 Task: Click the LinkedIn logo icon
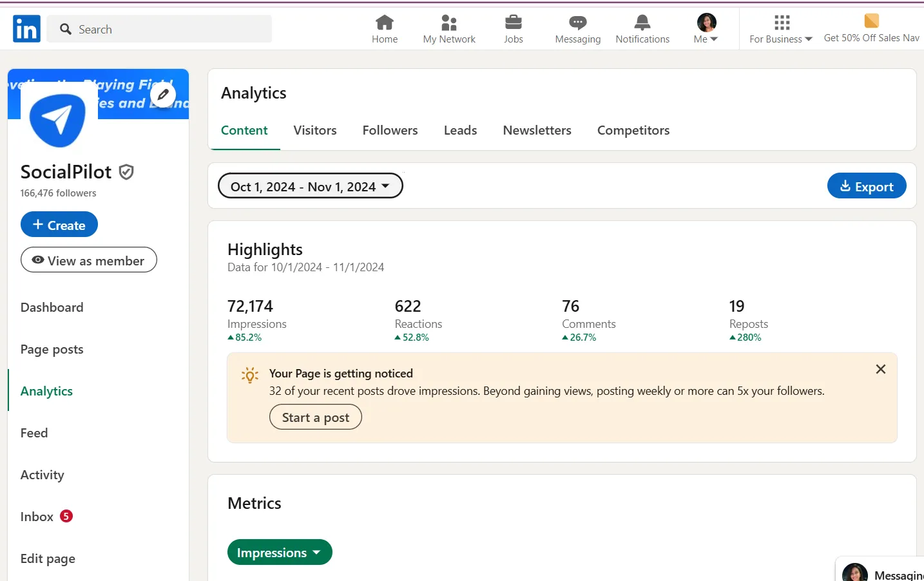[x=26, y=29]
